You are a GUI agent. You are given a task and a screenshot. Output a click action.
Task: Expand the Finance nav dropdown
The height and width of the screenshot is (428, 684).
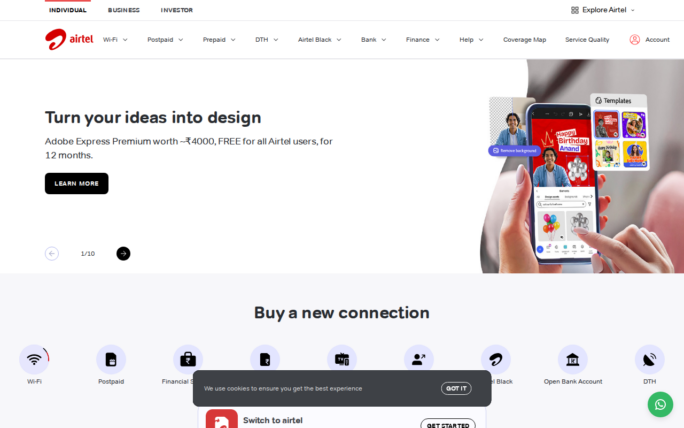(422, 40)
